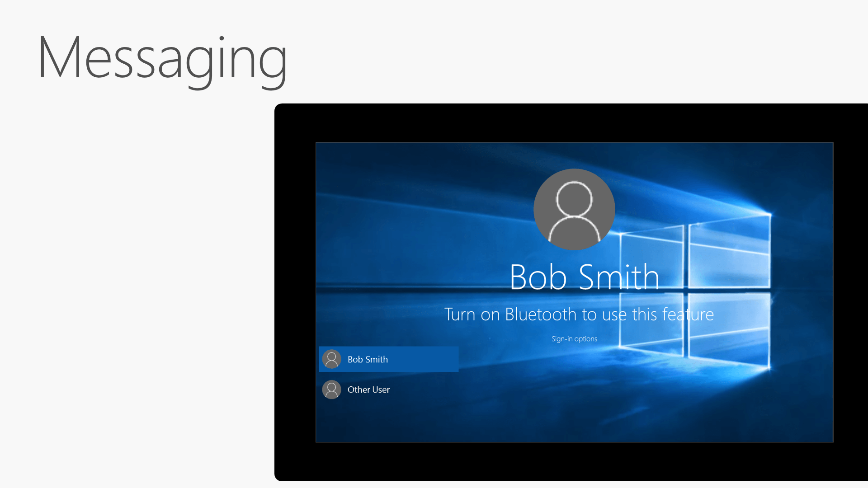Image resolution: width=868 pixels, height=488 pixels.
Task: Click the large Bob Smith name heading
Action: [x=584, y=277]
